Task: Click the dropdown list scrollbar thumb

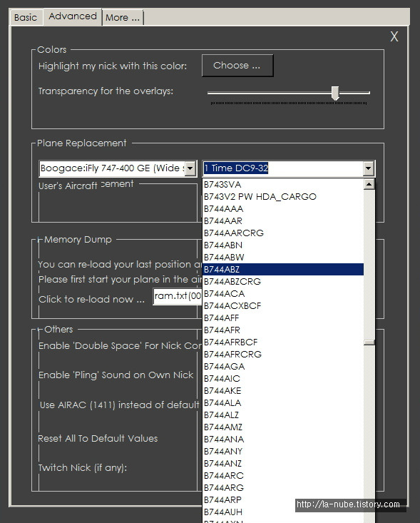Action: coord(369,342)
